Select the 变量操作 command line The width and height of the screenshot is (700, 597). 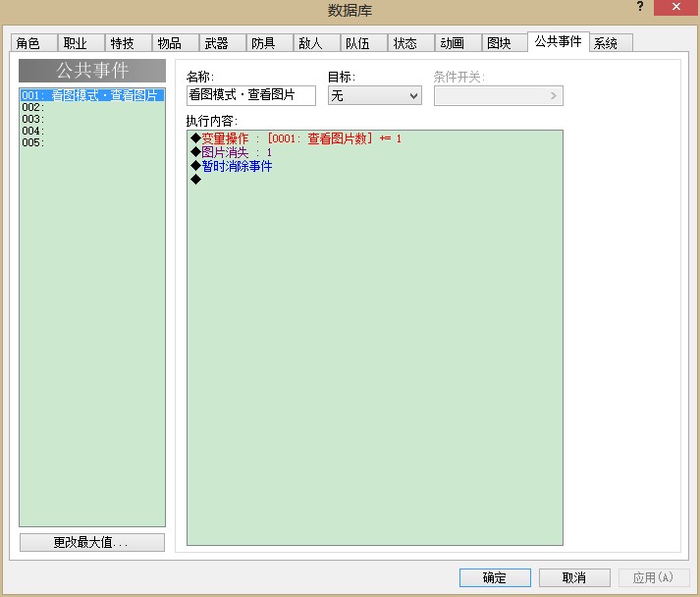point(375,138)
